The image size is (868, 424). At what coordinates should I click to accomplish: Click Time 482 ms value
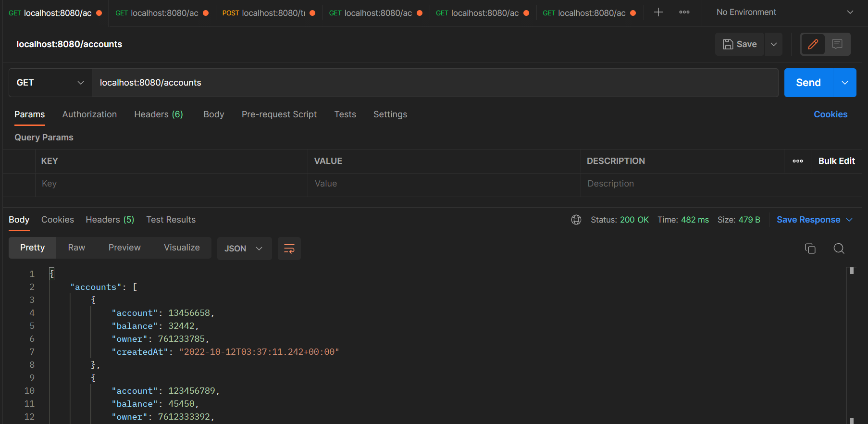pos(695,220)
